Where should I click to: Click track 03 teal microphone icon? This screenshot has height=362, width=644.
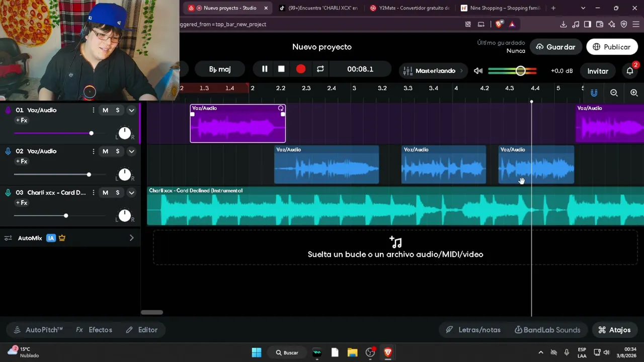[8, 193]
